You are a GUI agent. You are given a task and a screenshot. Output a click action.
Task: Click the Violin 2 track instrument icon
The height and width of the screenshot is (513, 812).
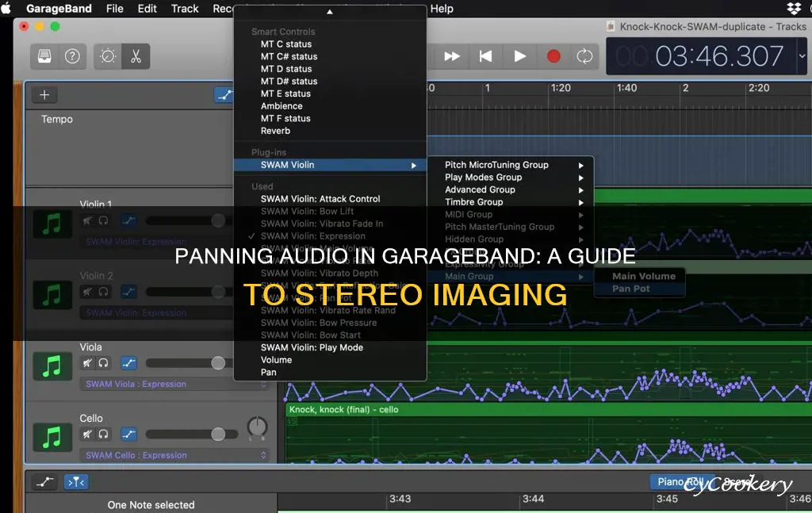point(52,294)
